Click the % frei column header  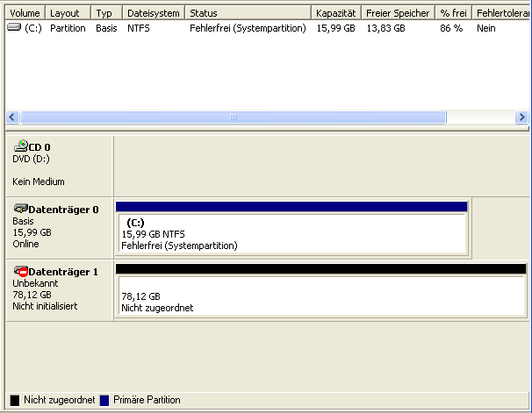click(454, 13)
